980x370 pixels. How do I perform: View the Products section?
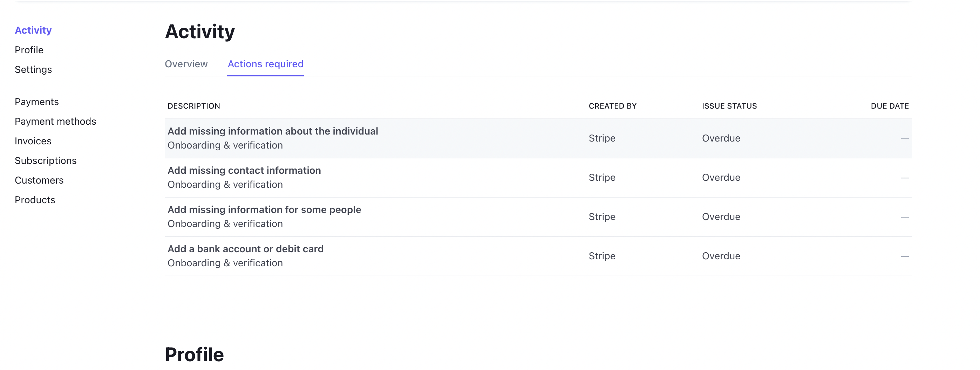pos(35,200)
